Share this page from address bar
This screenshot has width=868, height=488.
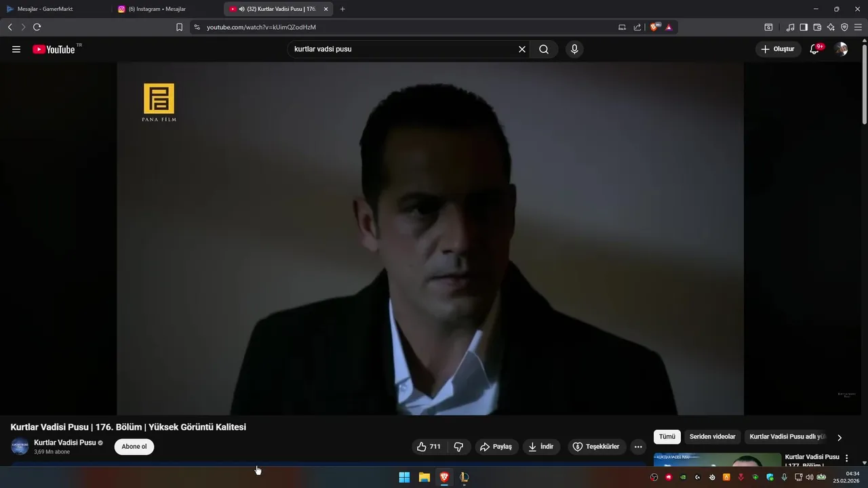(x=637, y=27)
